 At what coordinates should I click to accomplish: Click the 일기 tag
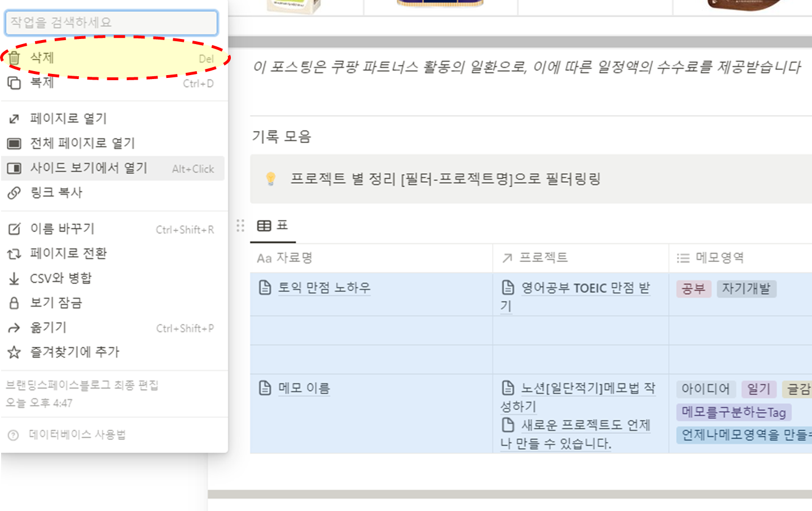pos(758,389)
